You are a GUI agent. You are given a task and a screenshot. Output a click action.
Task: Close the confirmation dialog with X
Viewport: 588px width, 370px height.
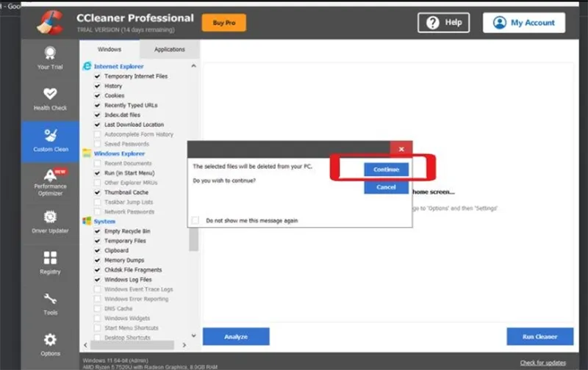point(401,149)
